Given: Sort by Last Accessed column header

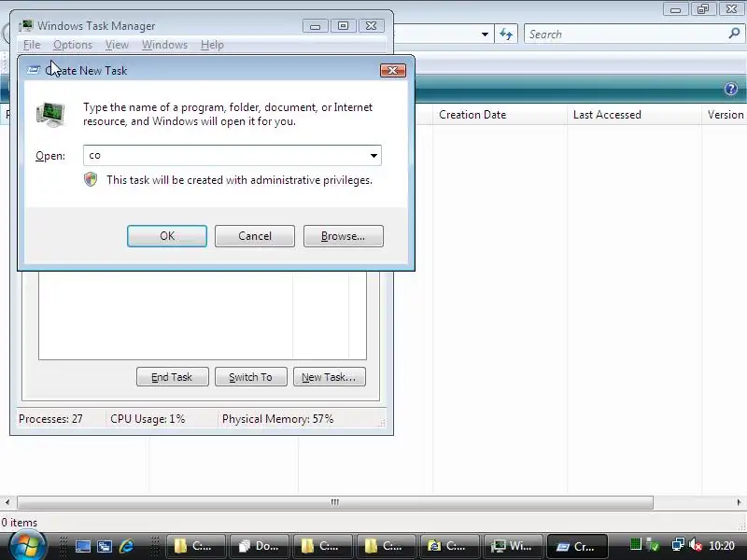Looking at the screenshot, I should click(634, 115).
